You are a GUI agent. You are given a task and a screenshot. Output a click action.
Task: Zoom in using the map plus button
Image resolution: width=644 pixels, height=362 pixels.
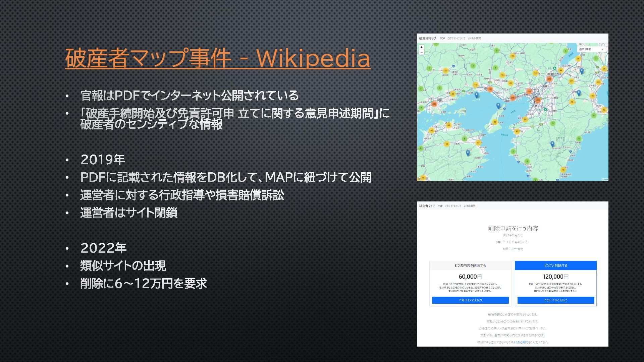[x=421, y=47]
